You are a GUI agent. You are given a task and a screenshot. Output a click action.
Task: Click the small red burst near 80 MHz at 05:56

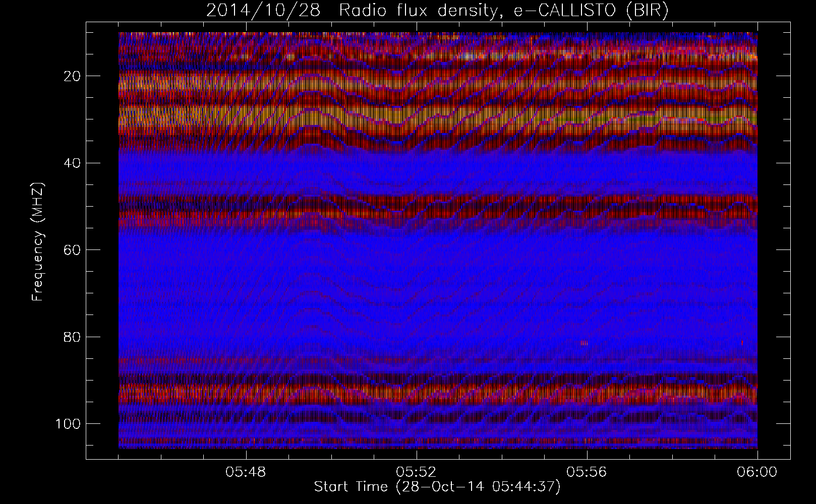[584, 343]
